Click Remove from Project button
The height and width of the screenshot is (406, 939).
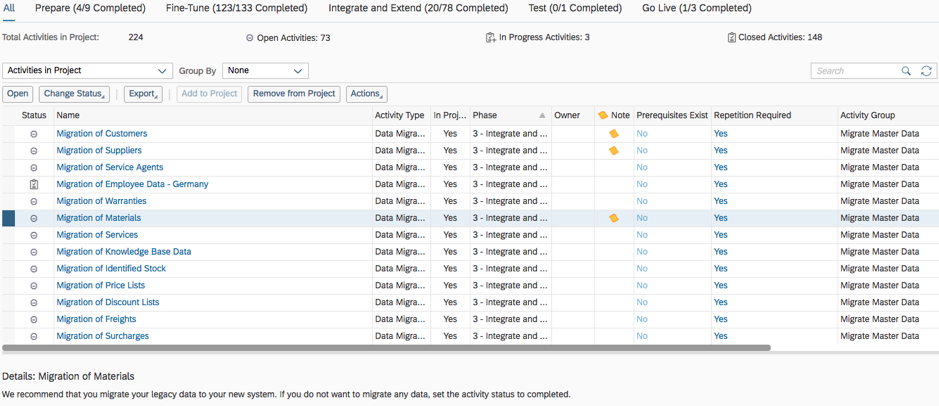tap(294, 94)
